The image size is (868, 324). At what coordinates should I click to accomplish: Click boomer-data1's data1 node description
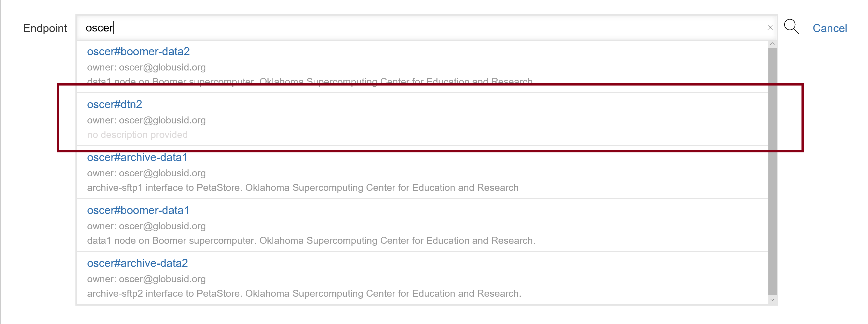click(x=311, y=241)
